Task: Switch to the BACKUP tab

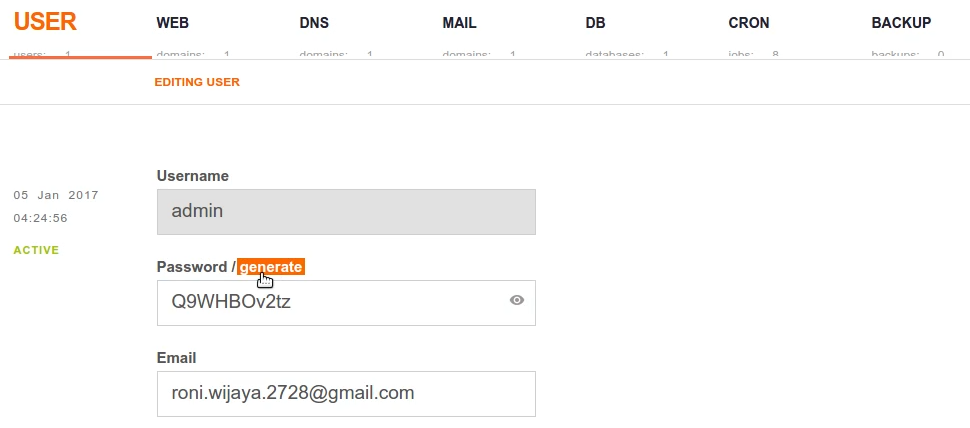Action: click(x=901, y=22)
